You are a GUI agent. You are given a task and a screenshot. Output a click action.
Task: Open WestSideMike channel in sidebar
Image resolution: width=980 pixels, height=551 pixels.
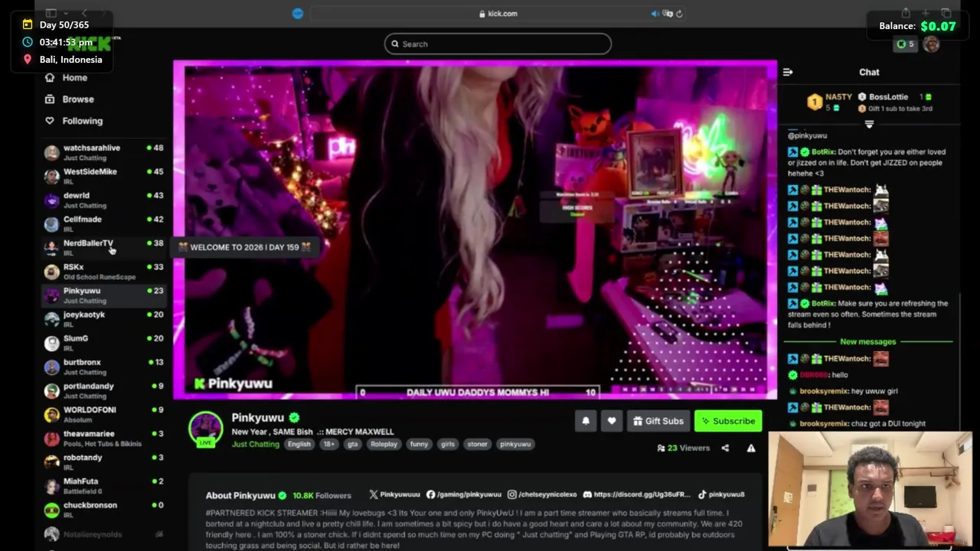pyautogui.click(x=103, y=176)
